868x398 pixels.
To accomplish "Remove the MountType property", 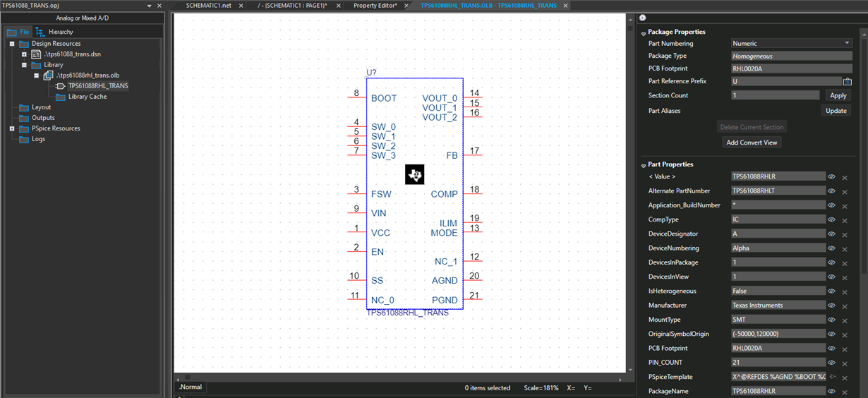I will point(845,320).
